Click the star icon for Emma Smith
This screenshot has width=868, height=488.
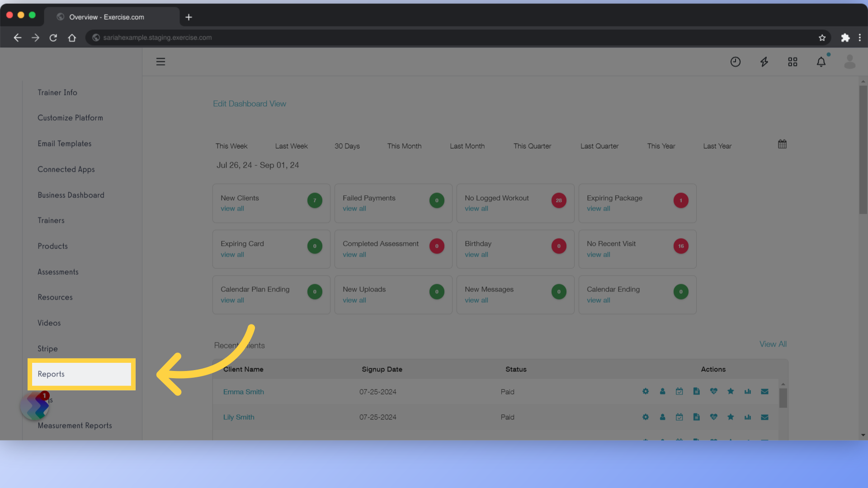click(731, 391)
